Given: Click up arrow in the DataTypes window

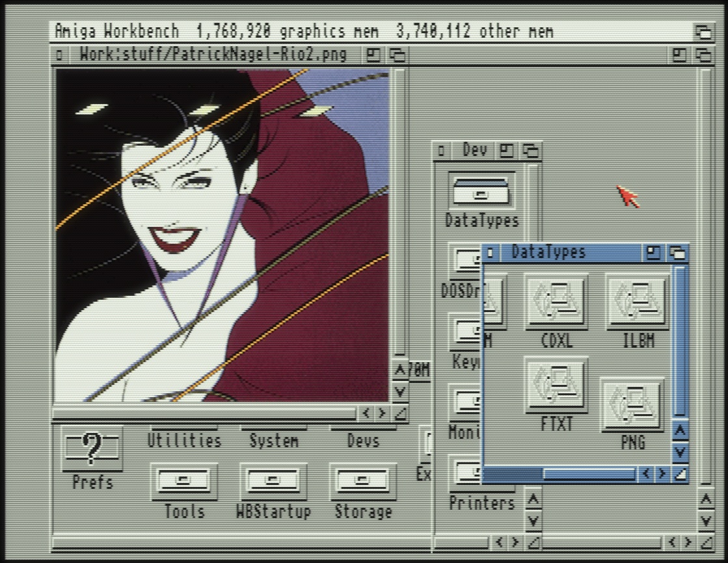Looking at the screenshot, I should 680,431.
